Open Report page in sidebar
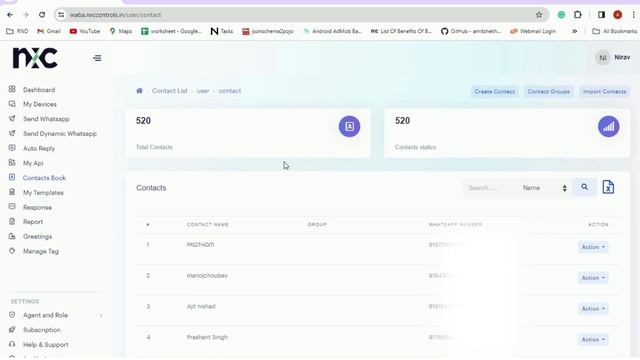Viewport: 640px width, 360px height. 33,222
